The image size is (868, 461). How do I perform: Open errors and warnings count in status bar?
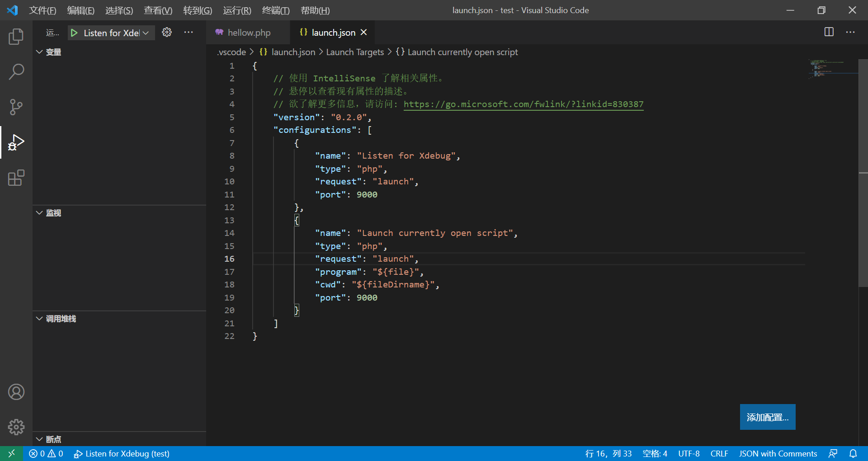click(46, 453)
